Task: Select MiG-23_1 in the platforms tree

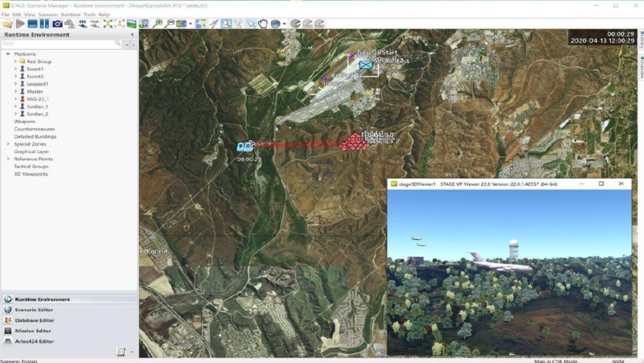Action: [x=37, y=99]
